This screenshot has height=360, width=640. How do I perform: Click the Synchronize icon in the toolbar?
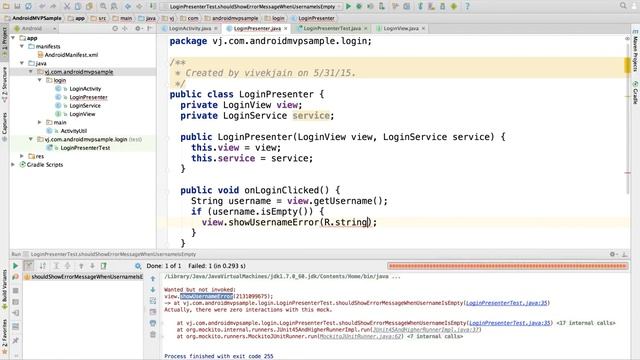click(28, 6)
